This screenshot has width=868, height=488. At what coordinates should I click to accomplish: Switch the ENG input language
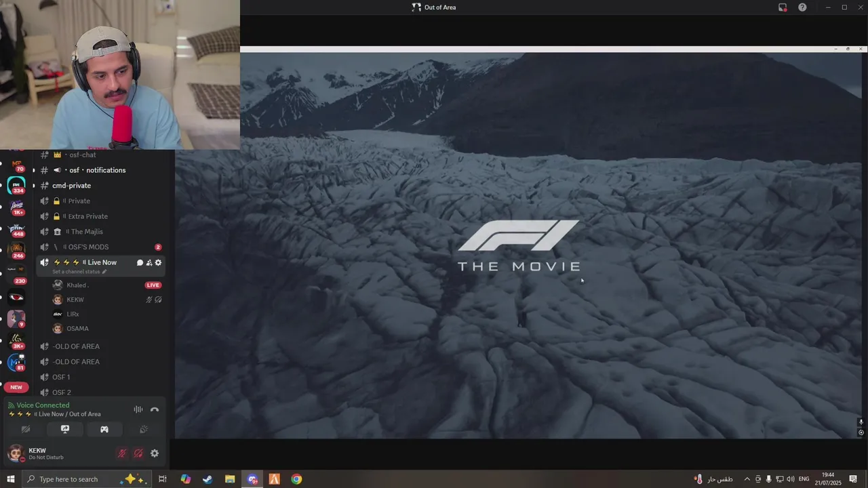[804, 479]
